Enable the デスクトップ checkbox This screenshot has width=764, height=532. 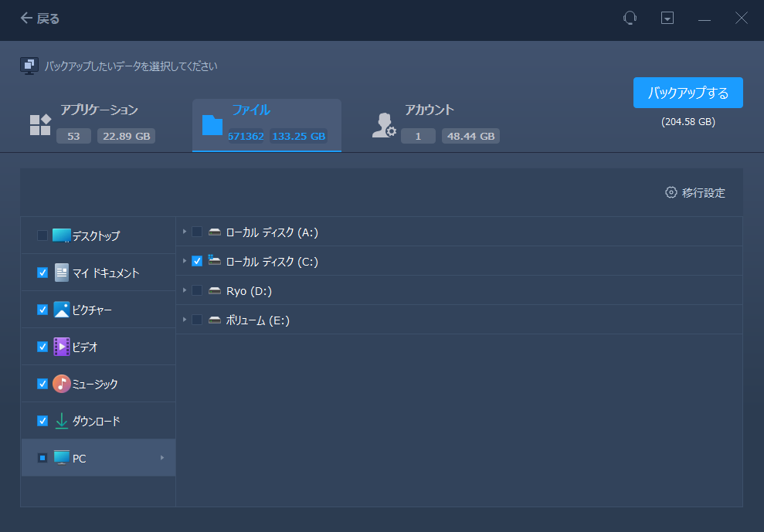pos(42,236)
